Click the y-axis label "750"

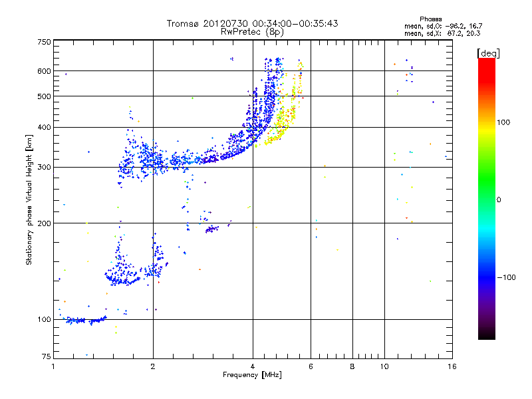click(x=45, y=42)
